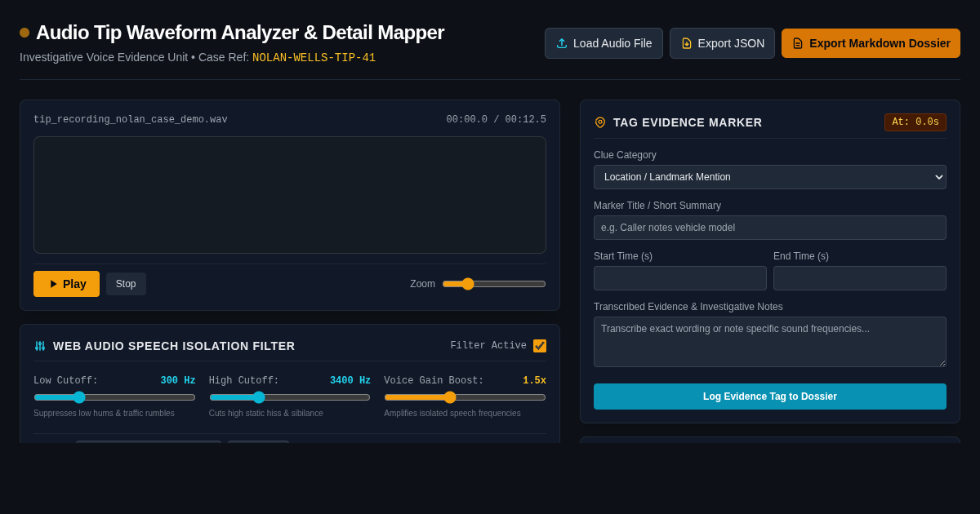The image size is (980, 514).
Task: Click the Play triangle icon
Action: pyautogui.click(x=53, y=284)
